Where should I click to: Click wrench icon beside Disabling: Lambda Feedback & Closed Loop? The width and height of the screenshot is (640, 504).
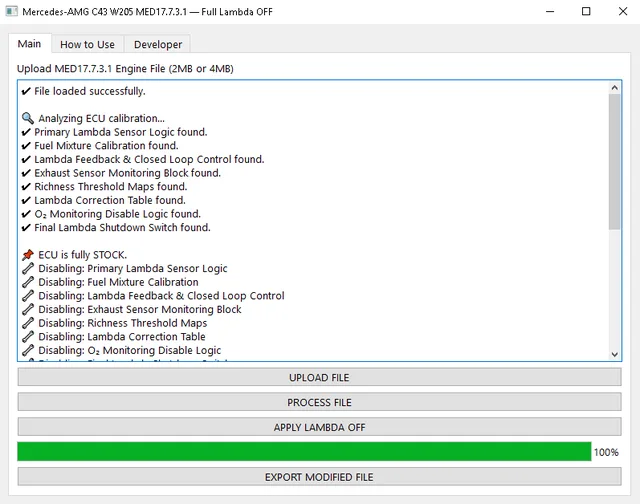pos(27,296)
